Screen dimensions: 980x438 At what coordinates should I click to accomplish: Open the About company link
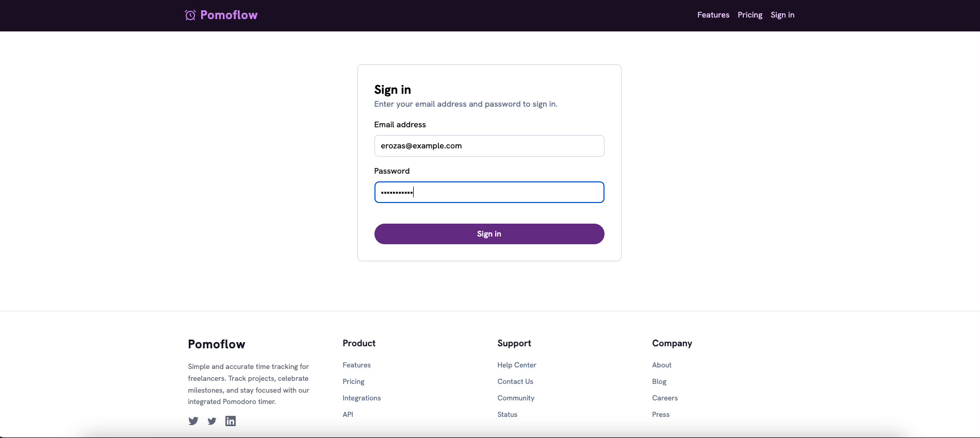(661, 365)
